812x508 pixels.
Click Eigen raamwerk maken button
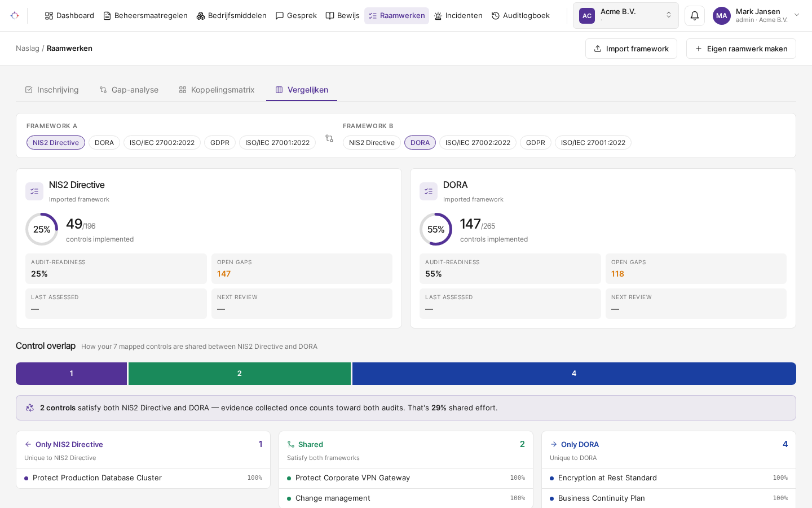point(741,49)
